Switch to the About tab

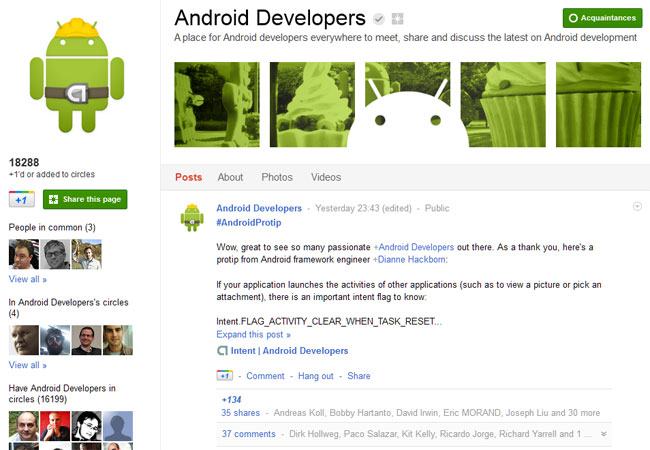[x=230, y=177]
